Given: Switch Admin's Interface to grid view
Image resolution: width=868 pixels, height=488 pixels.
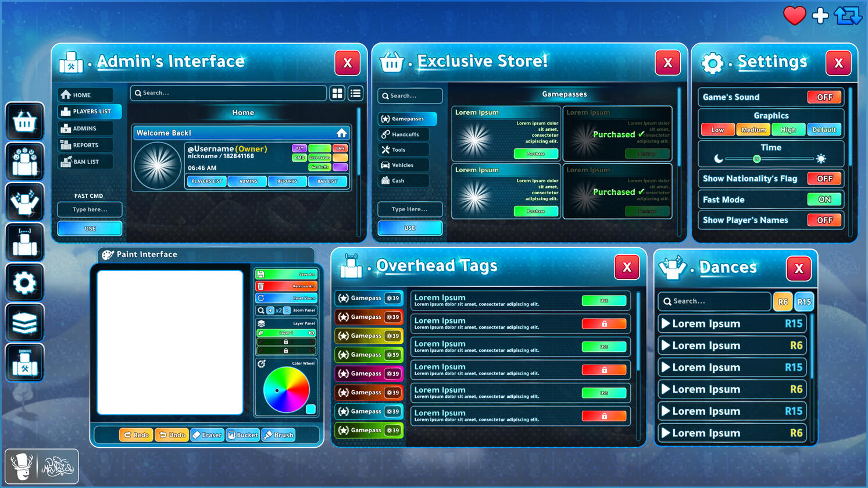Looking at the screenshot, I should coord(337,93).
